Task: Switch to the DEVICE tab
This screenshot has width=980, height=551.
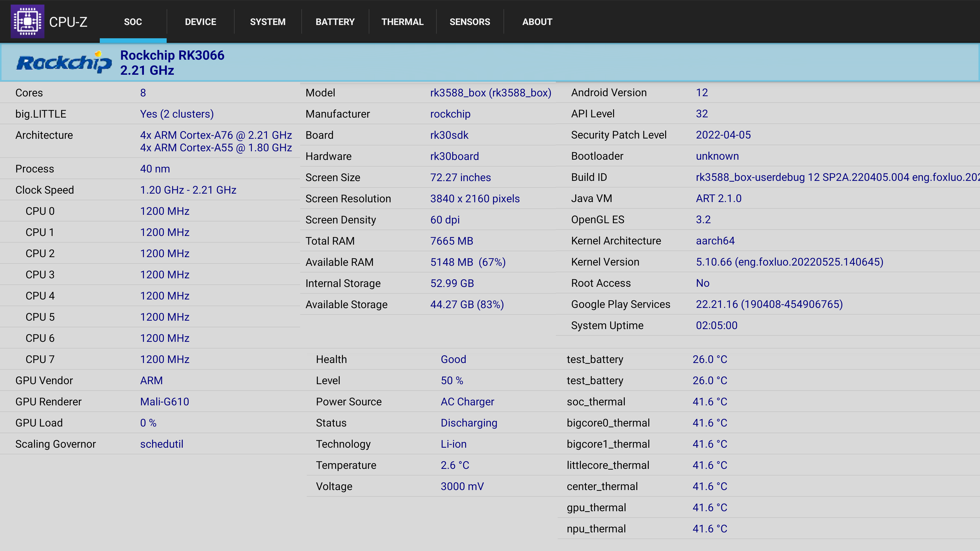Action: (201, 22)
